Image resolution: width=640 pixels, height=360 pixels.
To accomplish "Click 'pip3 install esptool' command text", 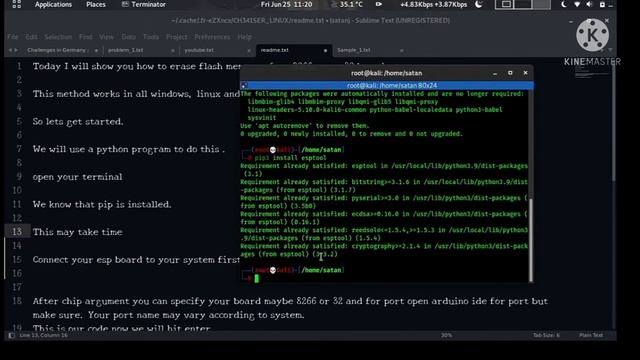I will coord(291,158).
